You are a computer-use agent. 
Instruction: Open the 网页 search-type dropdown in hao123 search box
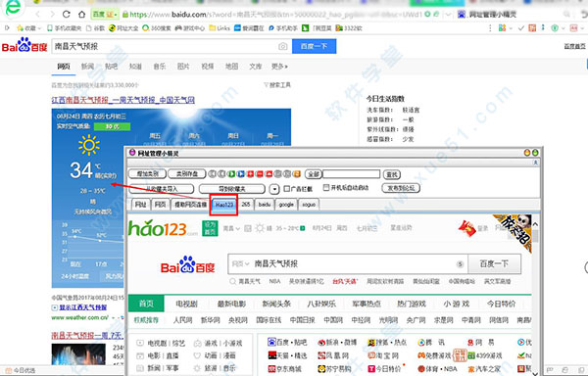(x=240, y=263)
